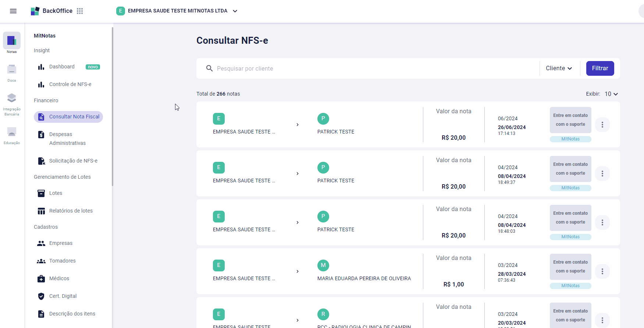The width and height of the screenshot is (644, 328).
Task: Click support contact button on 18:49:37 note
Action: click(x=570, y=169)
